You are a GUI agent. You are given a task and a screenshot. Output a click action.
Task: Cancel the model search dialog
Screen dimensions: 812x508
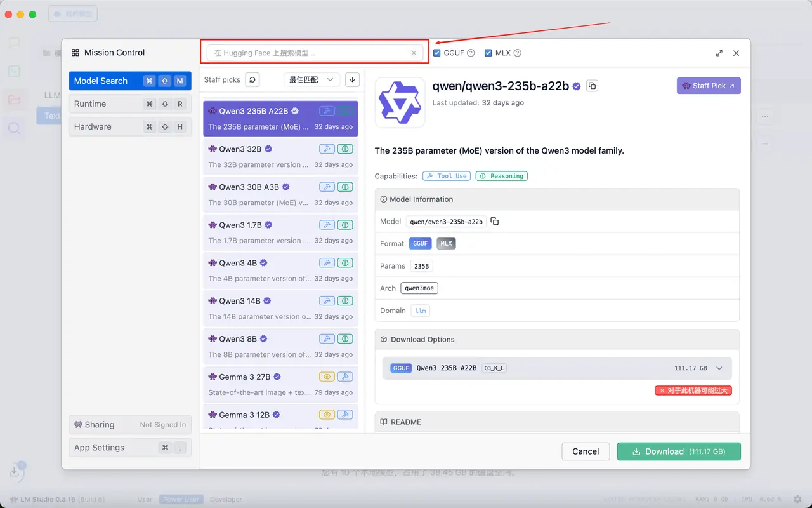point(586,451)
